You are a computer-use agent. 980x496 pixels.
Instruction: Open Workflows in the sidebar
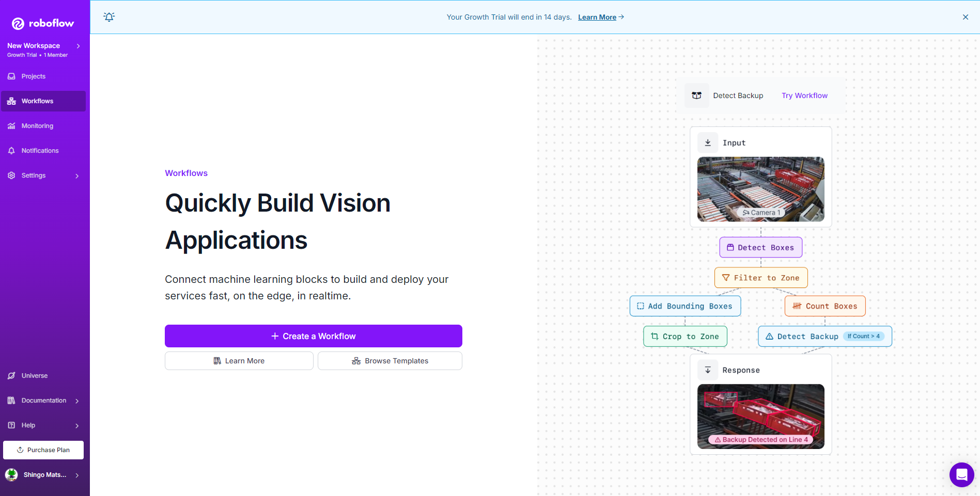[x=43, y=101]
